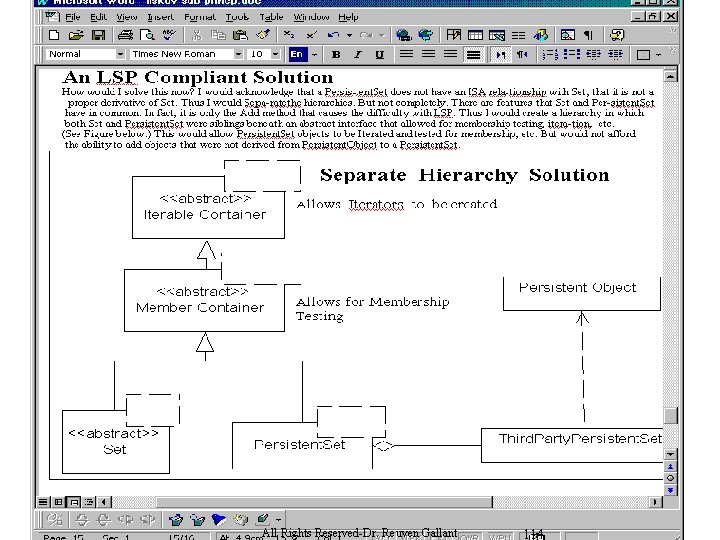Open the Table menu
The image size is (720, 540).
pos(271,17)
